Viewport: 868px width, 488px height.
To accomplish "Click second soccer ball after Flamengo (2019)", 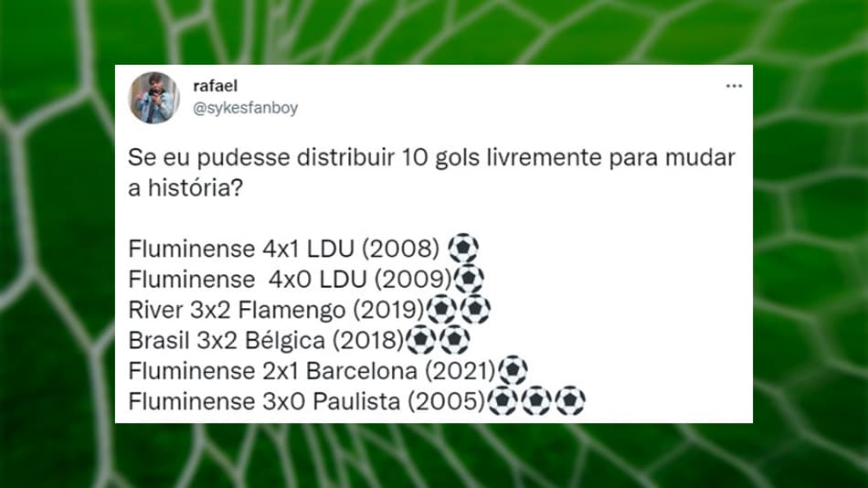I will coord(475,309).
